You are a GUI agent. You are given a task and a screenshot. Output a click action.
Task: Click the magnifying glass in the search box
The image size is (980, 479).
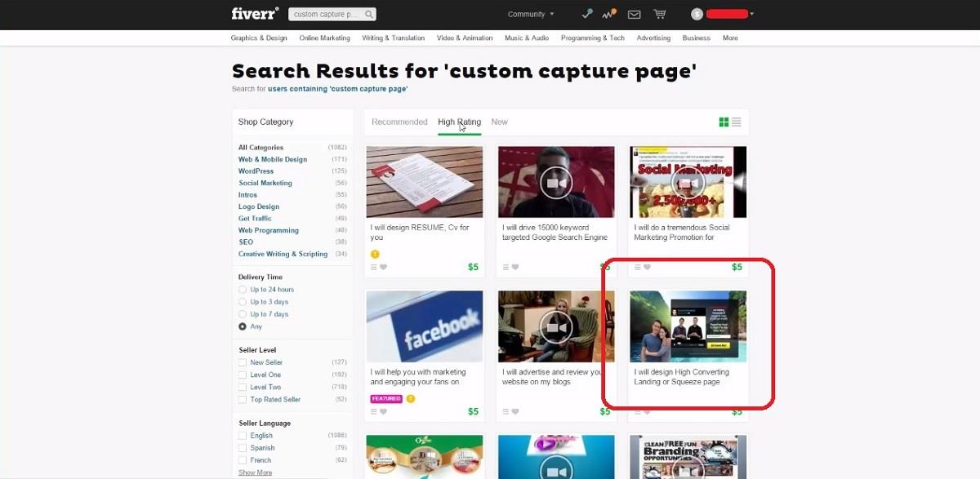(x=367, y=13)
